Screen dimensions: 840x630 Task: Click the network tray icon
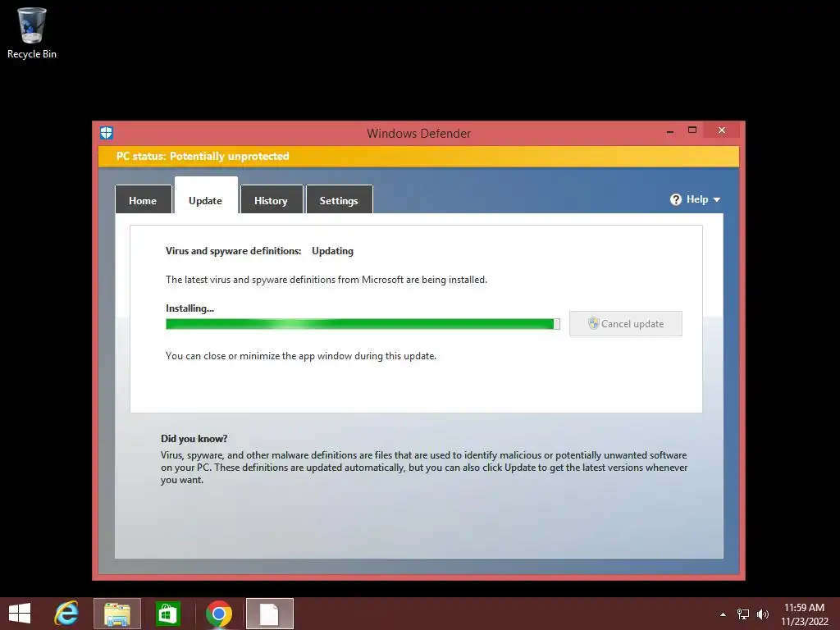click(x=743, y=614)
